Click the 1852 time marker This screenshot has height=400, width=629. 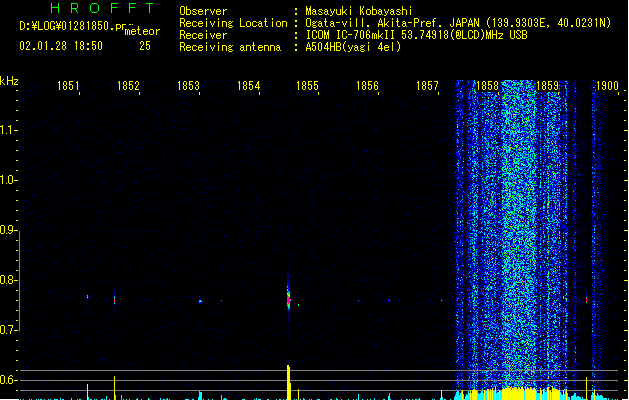[x=128, y=86]
